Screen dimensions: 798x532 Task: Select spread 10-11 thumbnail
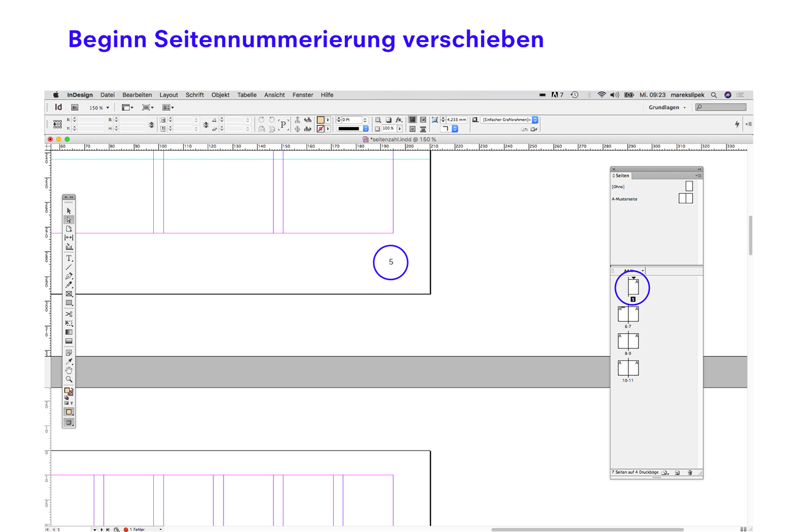point(628,368)
